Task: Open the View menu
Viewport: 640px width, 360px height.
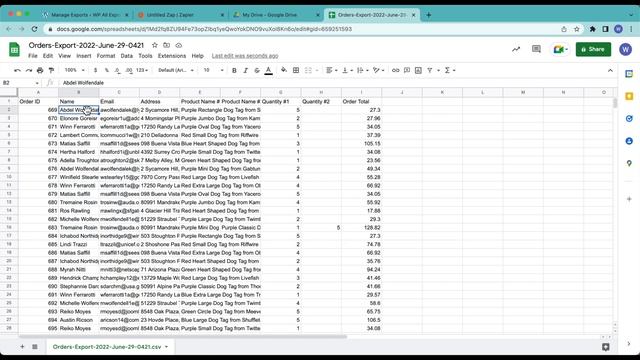Action: coord(64,56)
